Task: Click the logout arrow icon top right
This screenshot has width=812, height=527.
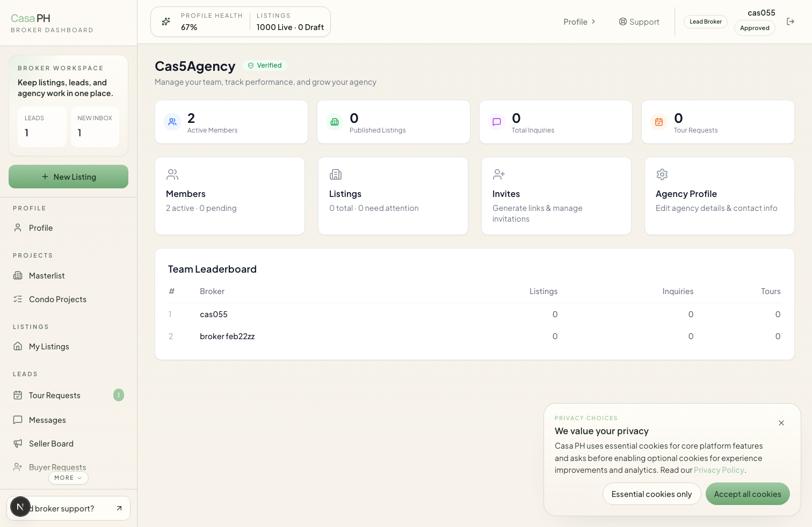Action: point(791,21)
